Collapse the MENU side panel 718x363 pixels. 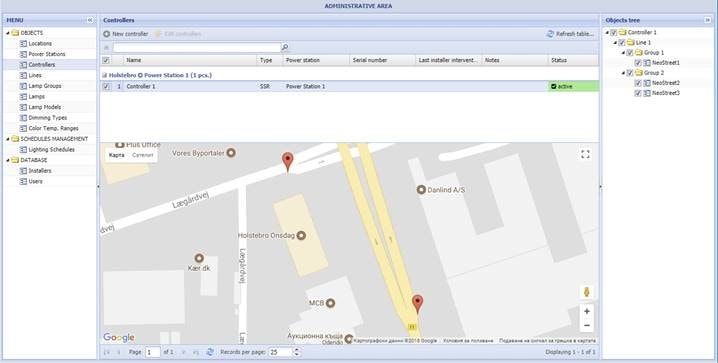(90, 20)
